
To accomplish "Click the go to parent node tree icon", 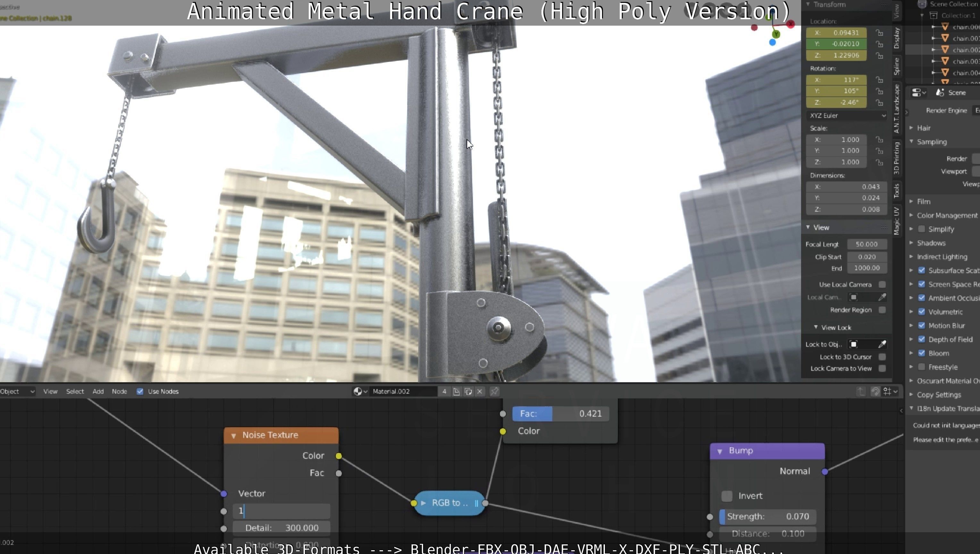I will (x=861, y=391).
